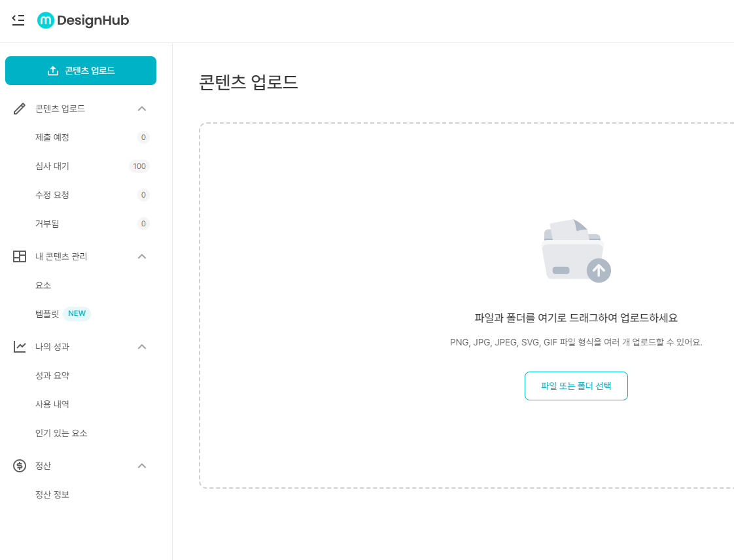
Task: Click the 100 count badge on 심사 대기
Action: point(139,166)
